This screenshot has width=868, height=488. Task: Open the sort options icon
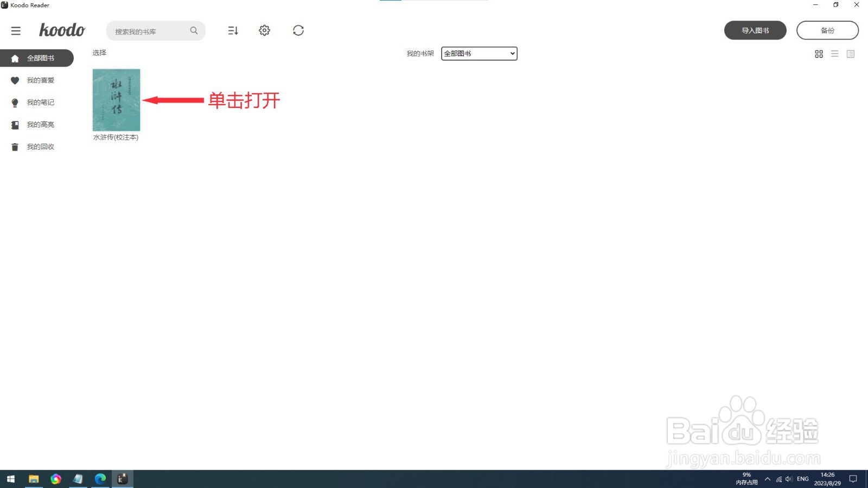pyautogui.click(x=233, y=30)
